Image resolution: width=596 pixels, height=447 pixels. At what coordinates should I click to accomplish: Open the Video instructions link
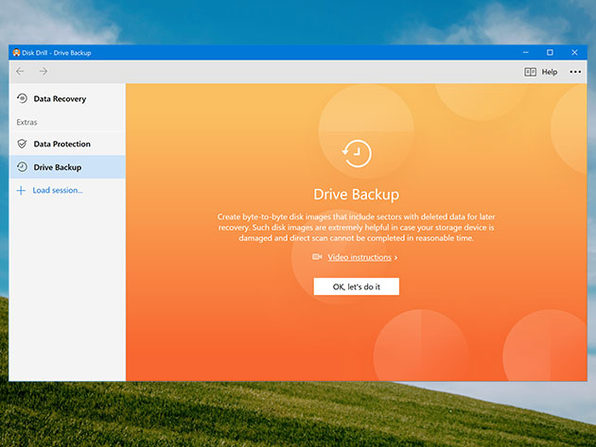pos(359,257)
